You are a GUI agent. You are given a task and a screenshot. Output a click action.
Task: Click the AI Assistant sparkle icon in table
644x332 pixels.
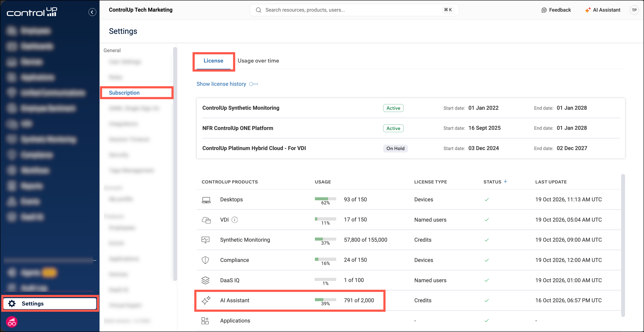pos(206,300)
